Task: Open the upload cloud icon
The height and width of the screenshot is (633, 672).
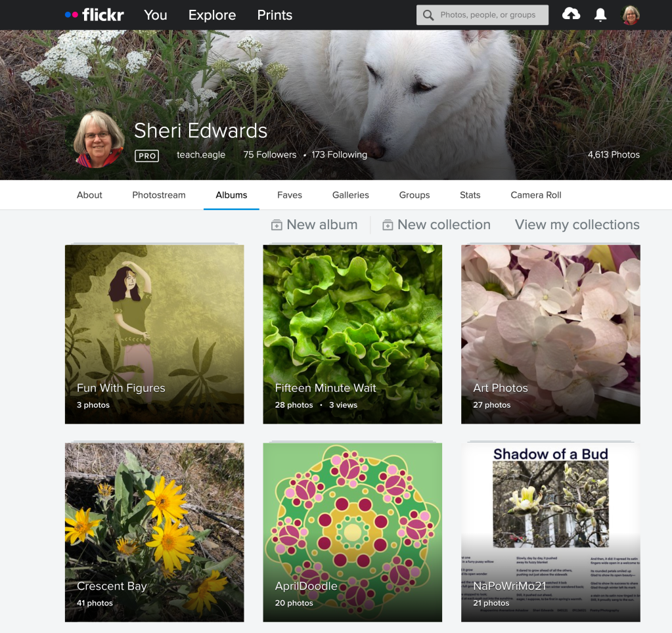Action: tap(571, 14)
